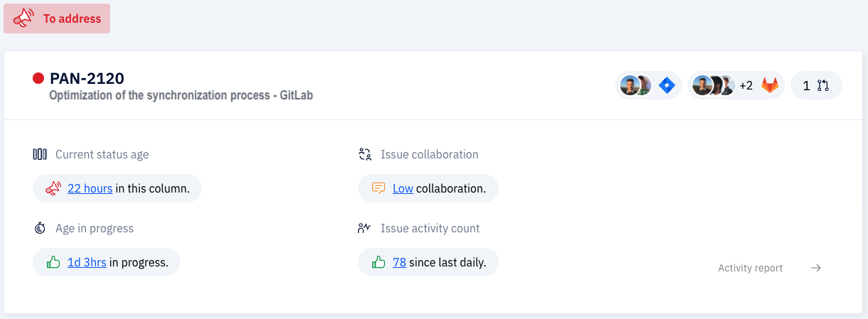This screenshot has width=868, height=319.
Task: Click the red status dot beside PAN-2120
Action: click(38, 79)
